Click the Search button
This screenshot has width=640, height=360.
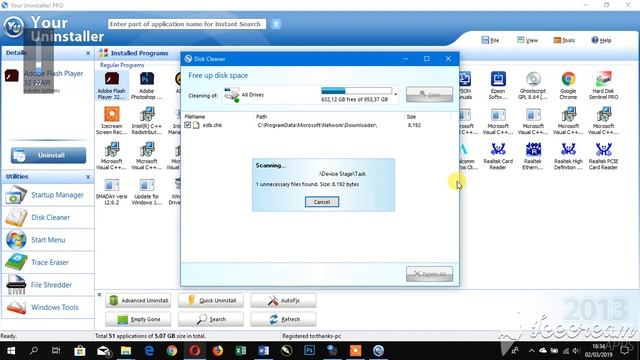point(211,319)
